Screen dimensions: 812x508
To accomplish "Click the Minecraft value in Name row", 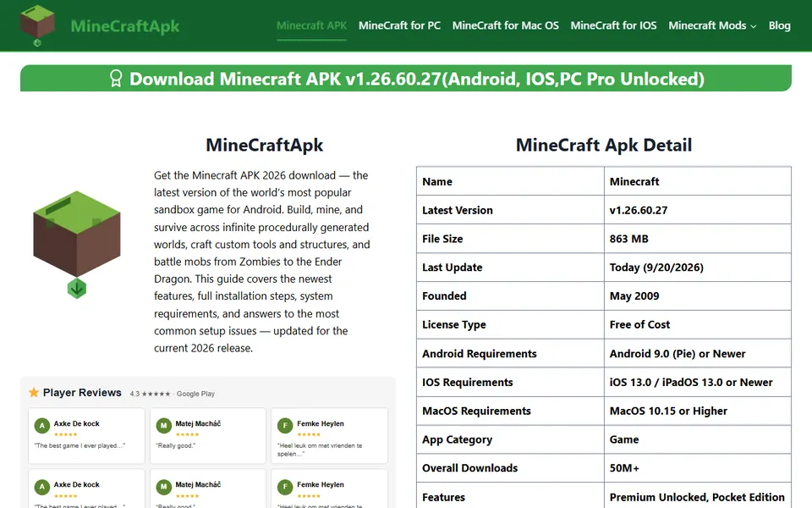I will (x=698, y=181).
